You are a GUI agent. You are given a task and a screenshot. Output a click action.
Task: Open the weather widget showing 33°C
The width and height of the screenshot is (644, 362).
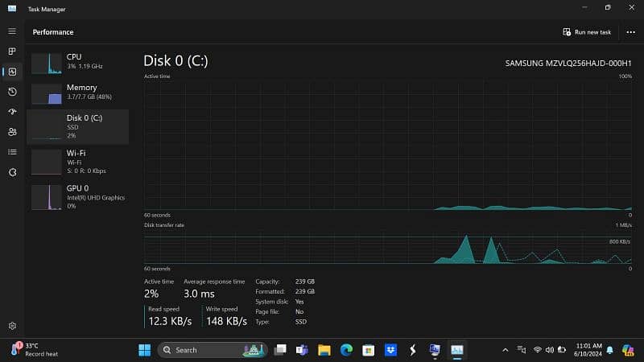click(35, 350)
